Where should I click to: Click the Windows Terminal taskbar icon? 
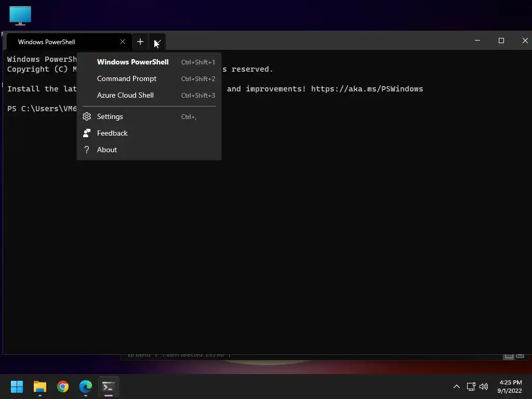pos(109,387)
